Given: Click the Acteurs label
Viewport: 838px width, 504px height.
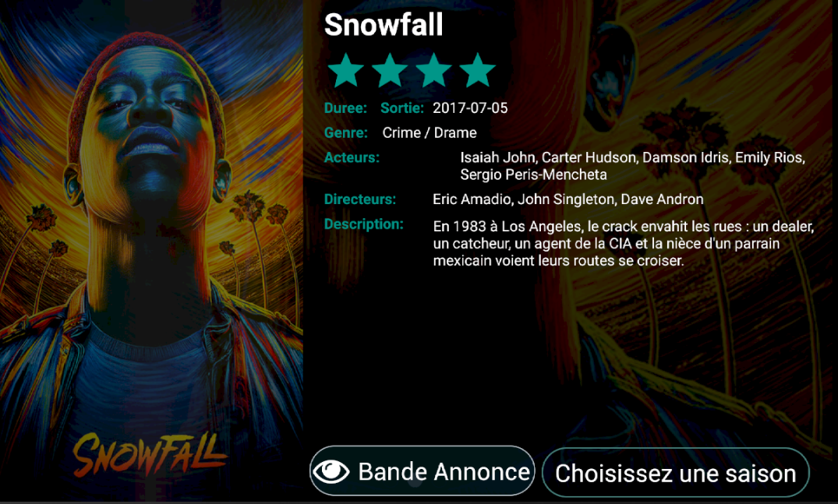Looking at the screenshot, I should [x=352, y=157].
